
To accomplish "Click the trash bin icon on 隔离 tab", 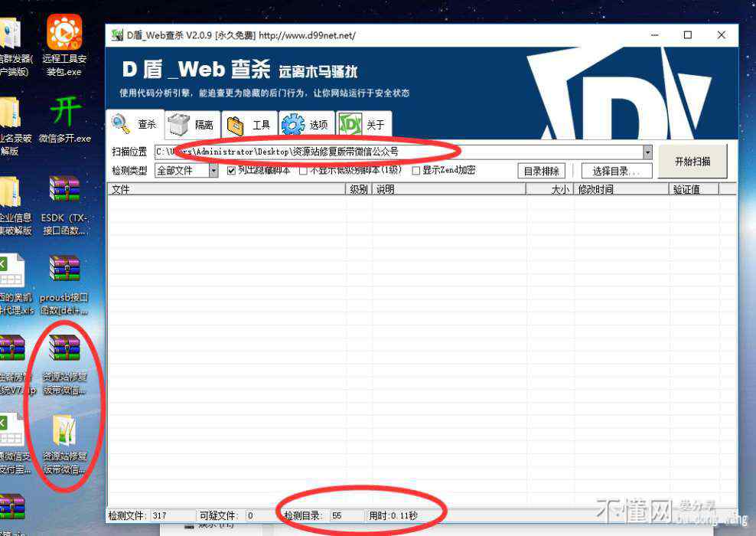I will 179,125.
